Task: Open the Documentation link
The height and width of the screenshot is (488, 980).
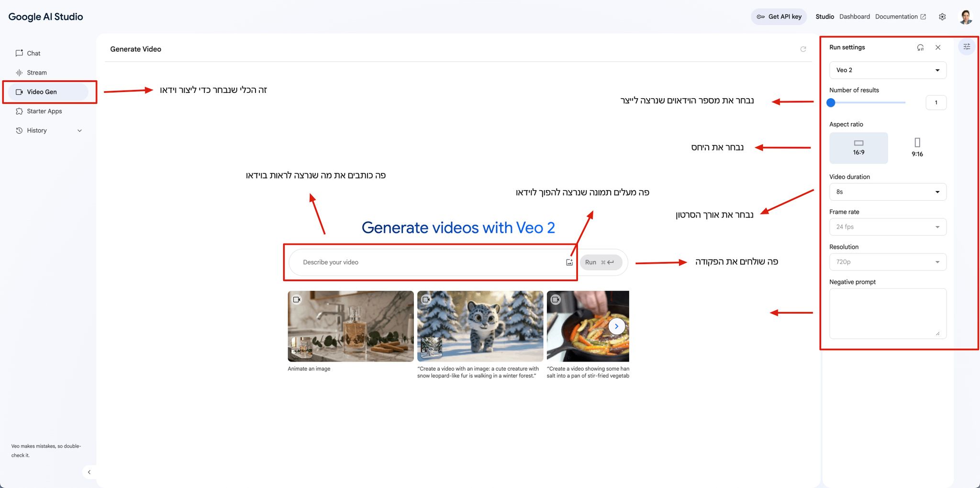Action: pyautogui.click(x=900, y=17)
